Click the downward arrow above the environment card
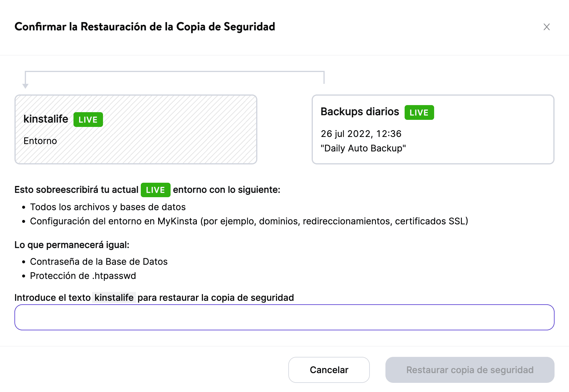The width and height of the screenshot is (569, 392). 25,85
